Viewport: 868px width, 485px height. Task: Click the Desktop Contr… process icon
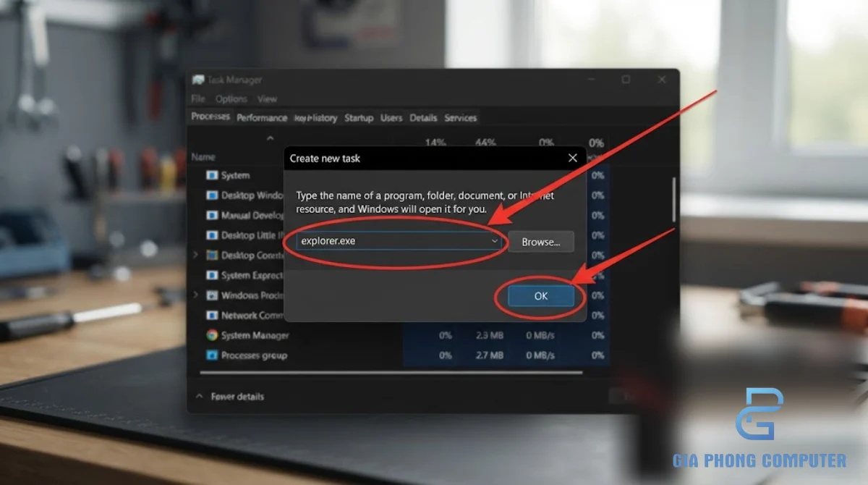click(212, 256)
